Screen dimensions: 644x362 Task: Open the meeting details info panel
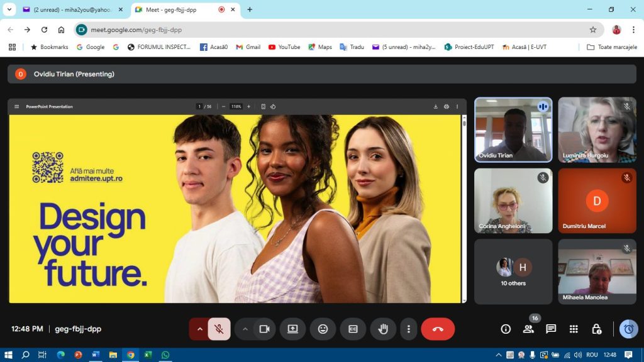click(x=506, y=329)
